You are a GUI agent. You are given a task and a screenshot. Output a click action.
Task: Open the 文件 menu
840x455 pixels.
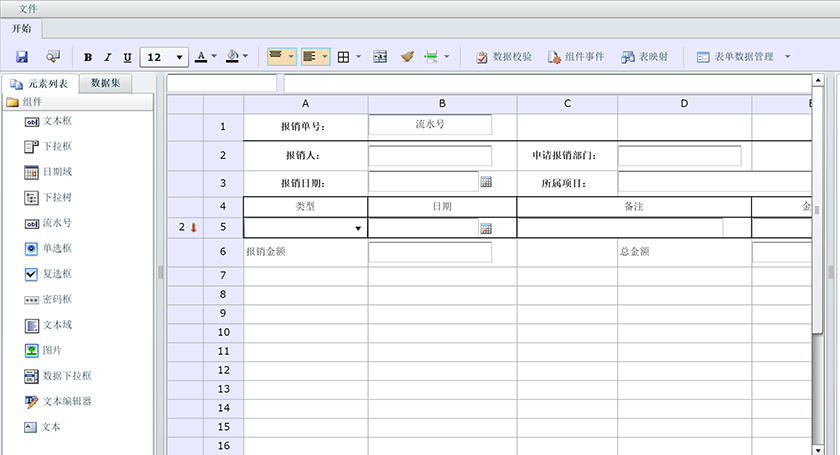click(27, 9)
